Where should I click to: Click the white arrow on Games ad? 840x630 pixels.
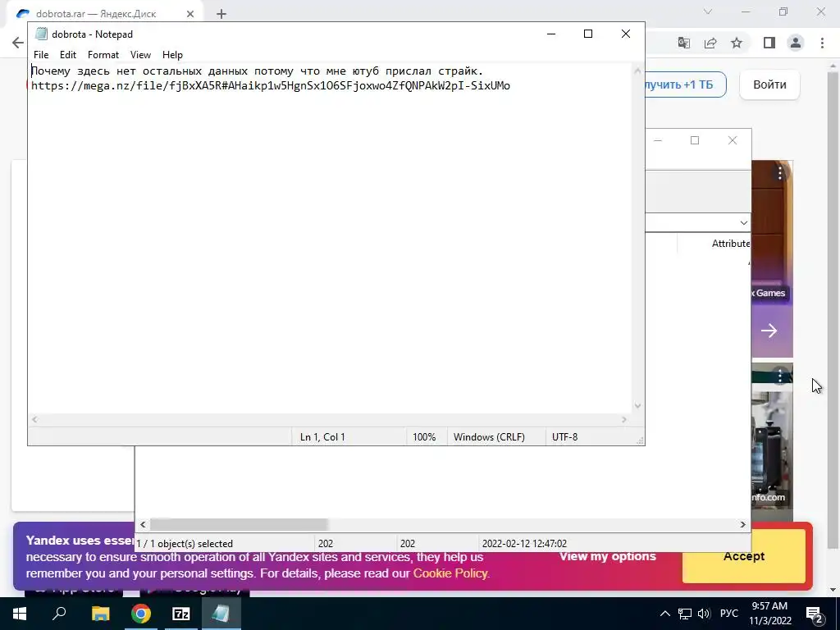pos(769,331)
